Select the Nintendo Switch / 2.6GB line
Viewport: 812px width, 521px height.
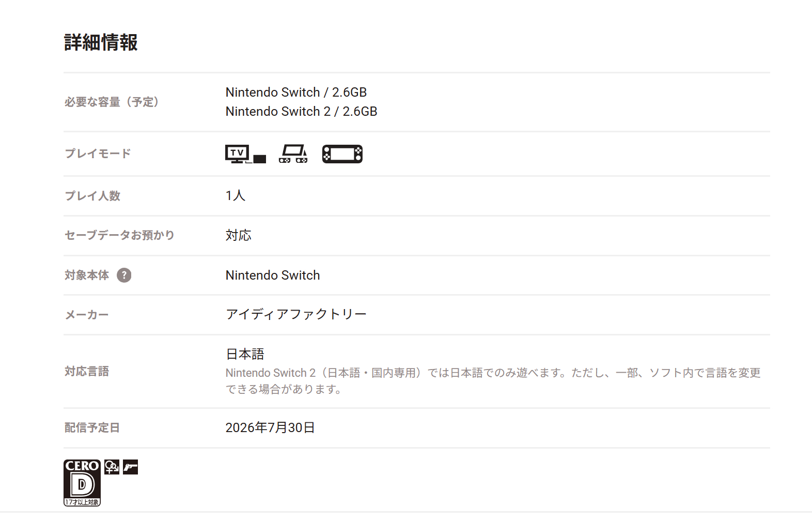pos(296,93)
